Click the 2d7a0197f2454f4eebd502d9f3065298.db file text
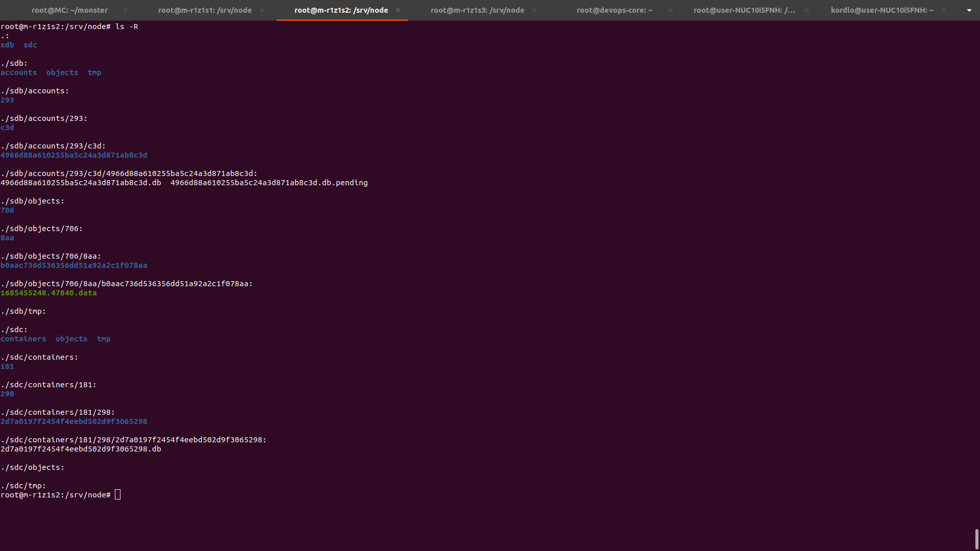 pyautogui.click(x=81, y=449)
